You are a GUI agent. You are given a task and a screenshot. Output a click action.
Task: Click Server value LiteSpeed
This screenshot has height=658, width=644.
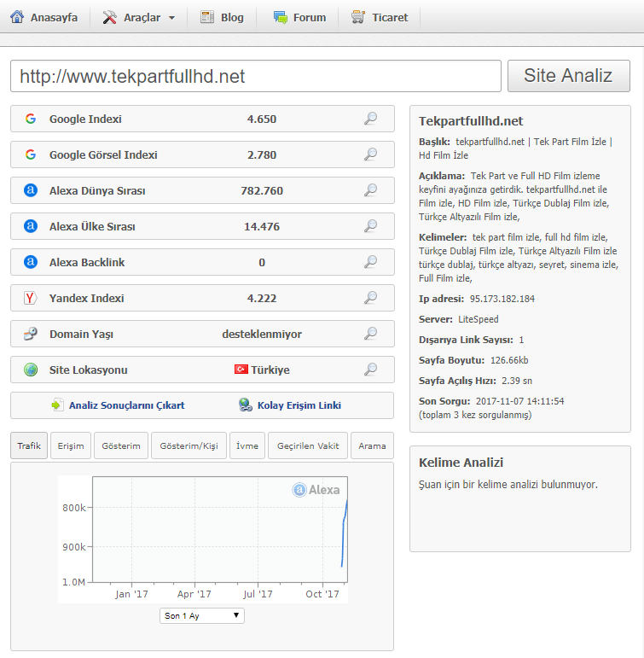[x=479, y=319]
